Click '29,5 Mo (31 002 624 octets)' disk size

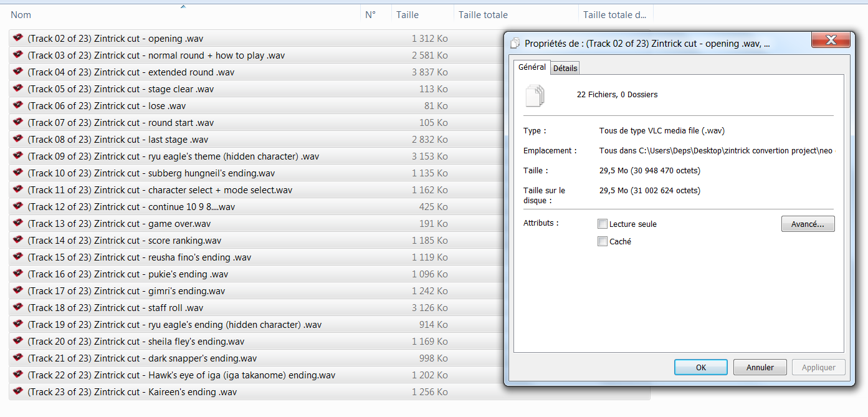click(x=649, y=191)
